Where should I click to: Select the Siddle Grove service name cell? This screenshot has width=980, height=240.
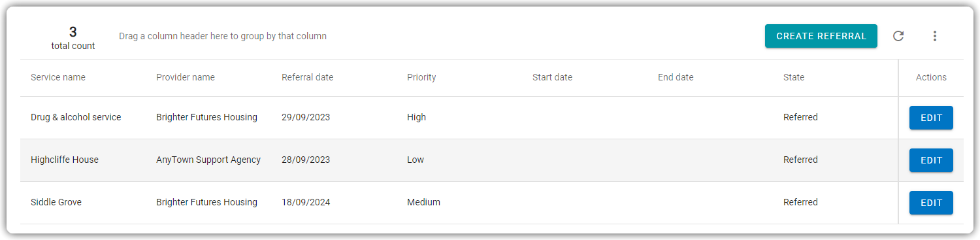(56, 203)
